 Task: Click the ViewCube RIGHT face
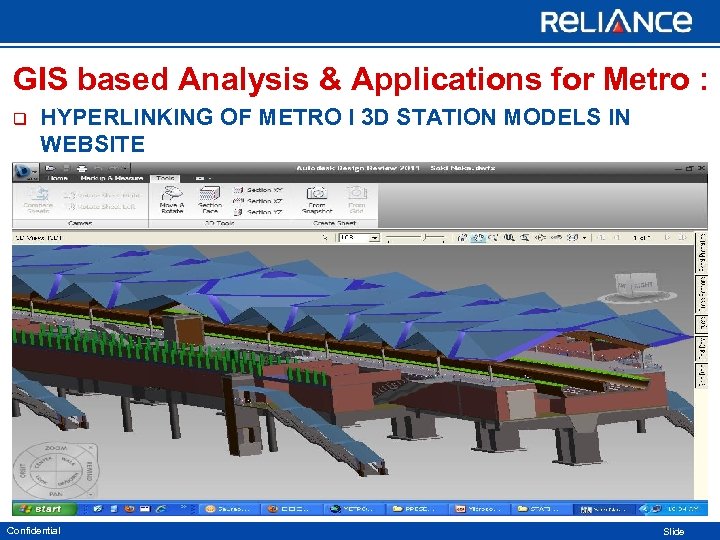[x=644, y=285]
